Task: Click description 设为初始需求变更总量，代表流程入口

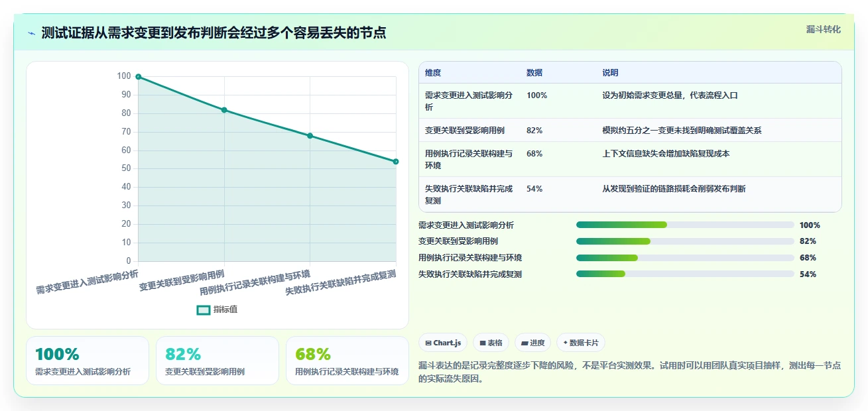Action: coord(670,95)
